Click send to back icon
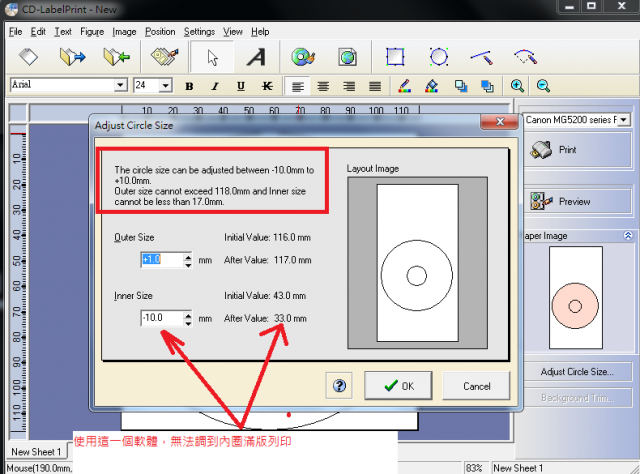Viewport: 640px width, 474px height. pos(487,86)
